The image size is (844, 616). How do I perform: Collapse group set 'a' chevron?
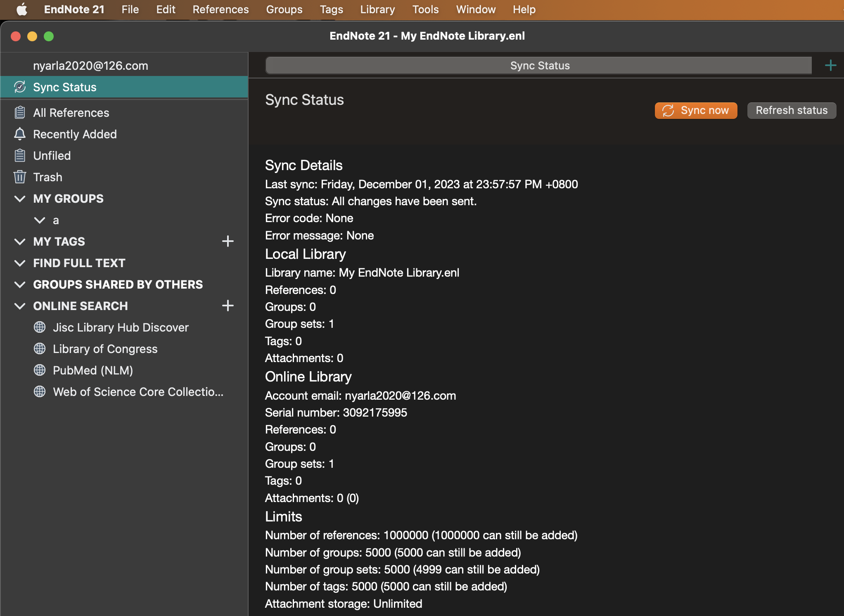pyautogui.click(x=40, y=220)
